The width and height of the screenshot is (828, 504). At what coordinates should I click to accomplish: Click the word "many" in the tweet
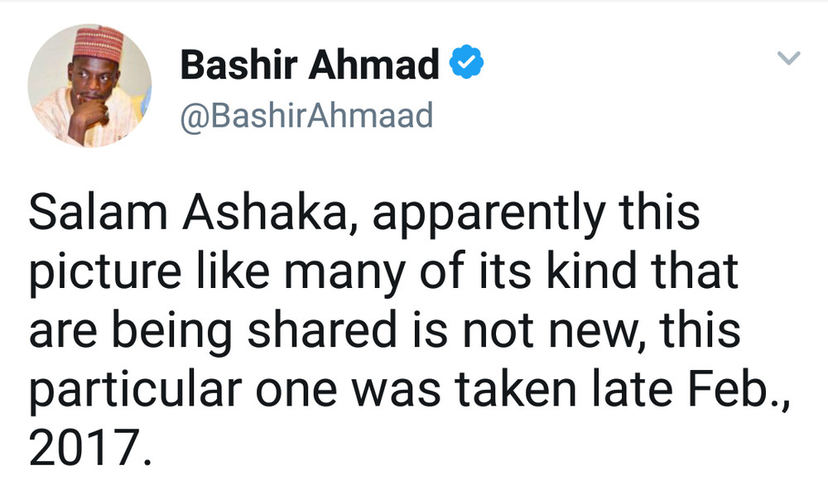(344, 274)
